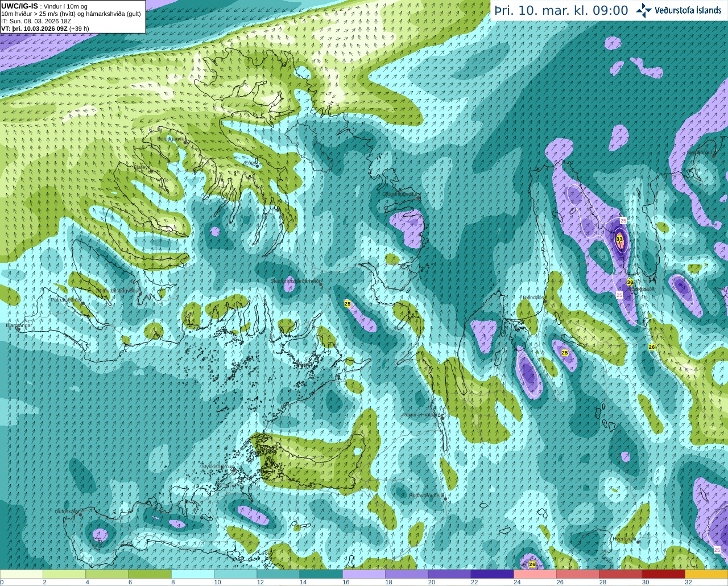Click the 'VT: þri. 10.03.2026 09Z' line
This screenshot has height=586, width=728.
[45, 28]
